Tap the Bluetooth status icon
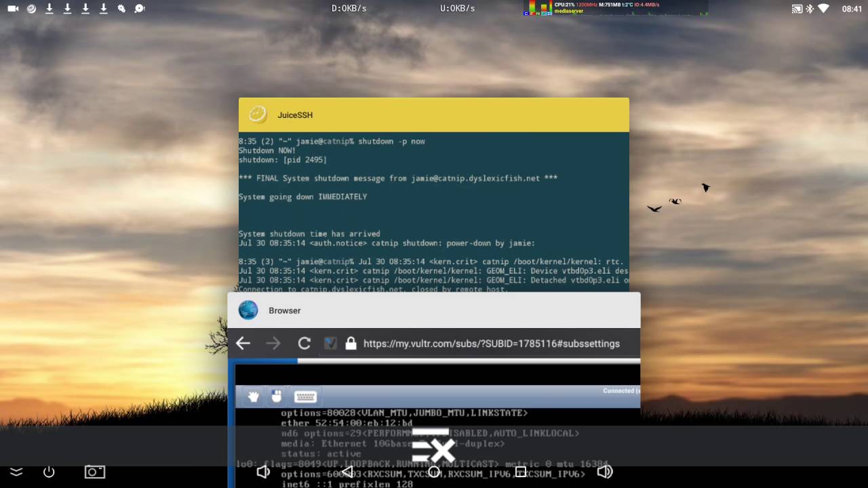This screenshot has height=488, width=868. pos(809,9)
